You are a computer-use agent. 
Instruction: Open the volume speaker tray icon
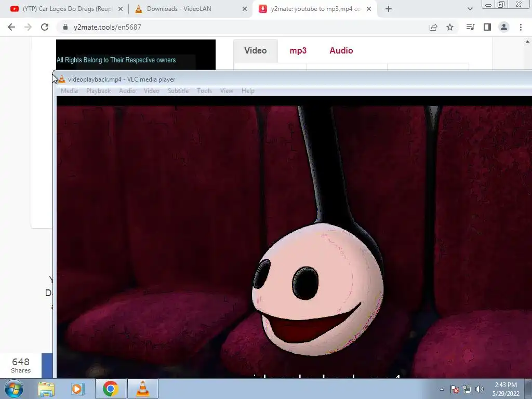click(x=480, y=389)
